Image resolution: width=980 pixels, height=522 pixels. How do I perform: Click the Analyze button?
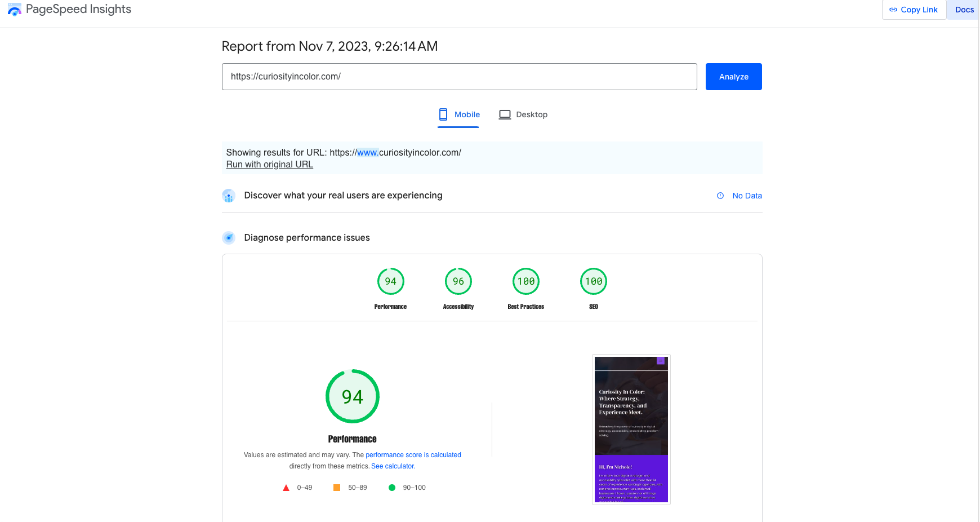click(734, 77)
